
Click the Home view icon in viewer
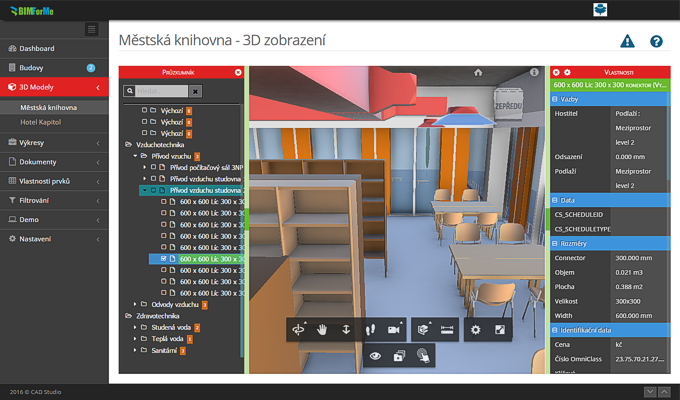pyautogui.click(x=478, y=73)
